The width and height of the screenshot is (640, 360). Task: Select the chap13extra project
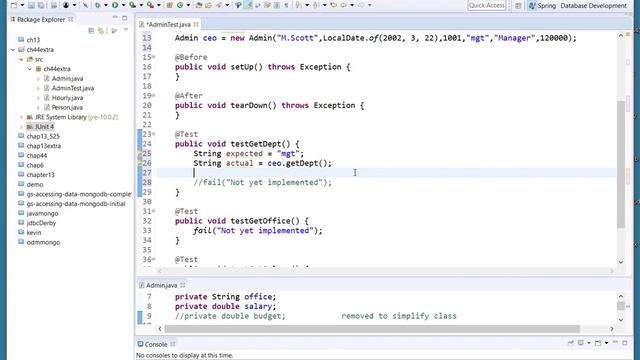43,146
